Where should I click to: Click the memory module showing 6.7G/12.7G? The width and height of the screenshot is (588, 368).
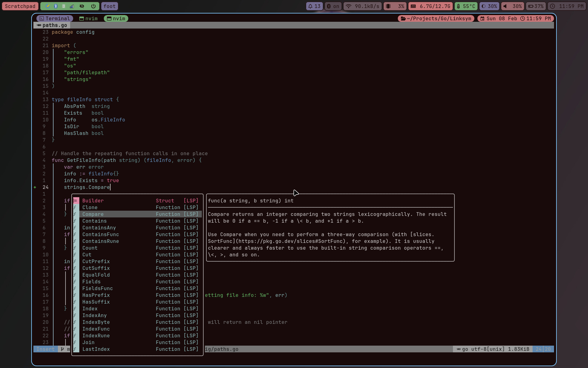coord(430,6)
